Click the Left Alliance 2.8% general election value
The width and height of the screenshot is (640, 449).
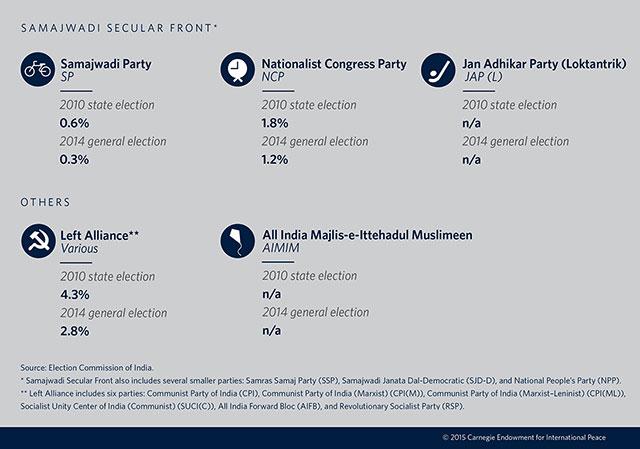(75, 331)
